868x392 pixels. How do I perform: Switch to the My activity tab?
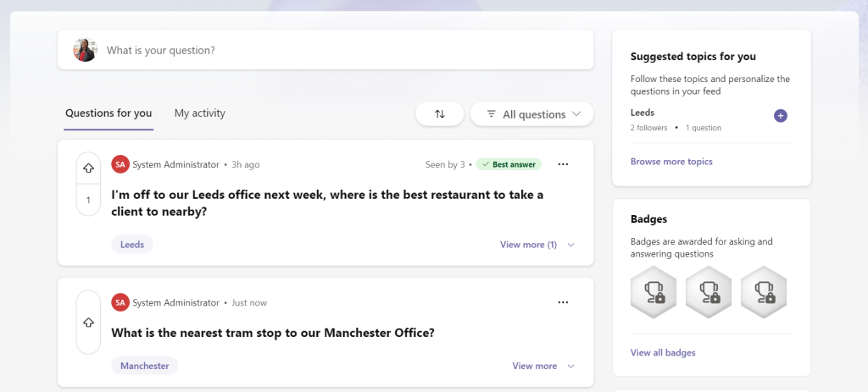tap(200, 113)
